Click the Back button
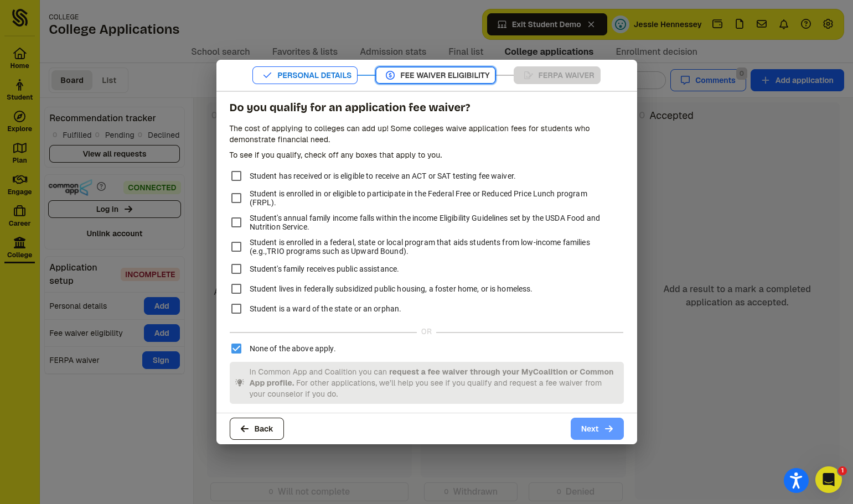Viewport: 853px width, 504px height. click(x=257, y=429)
